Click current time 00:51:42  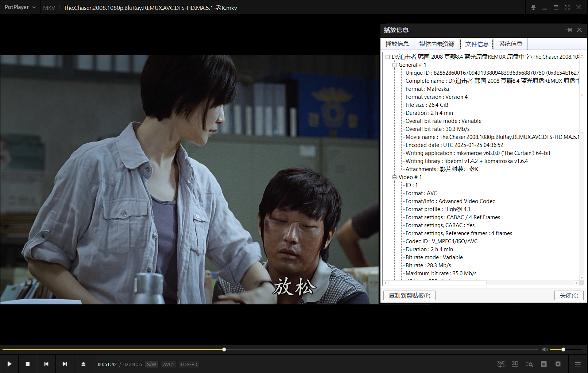107,364
